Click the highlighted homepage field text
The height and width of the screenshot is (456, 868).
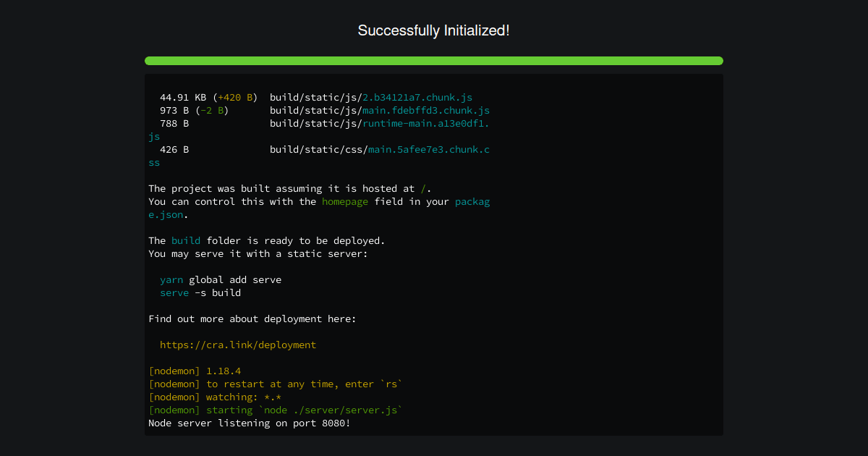345,201
